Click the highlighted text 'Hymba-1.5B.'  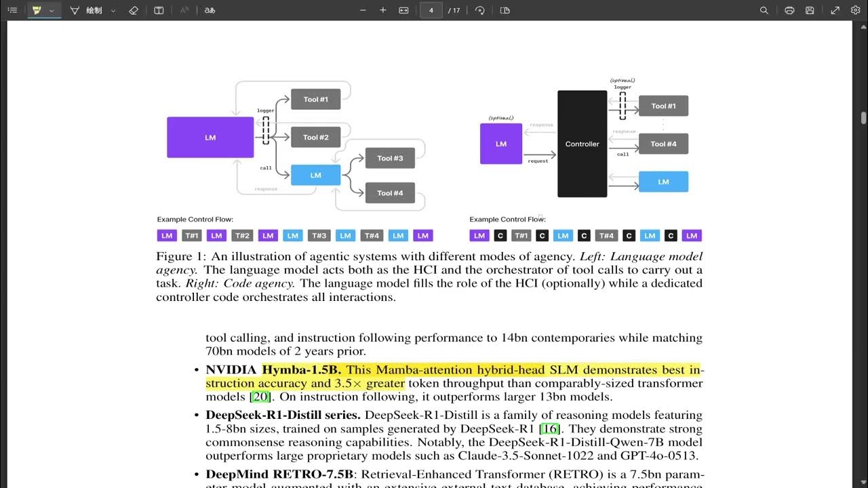pos(302,369)
